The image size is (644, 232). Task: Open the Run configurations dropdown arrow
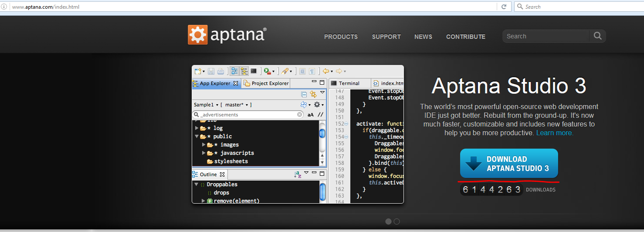click(273, 72)
